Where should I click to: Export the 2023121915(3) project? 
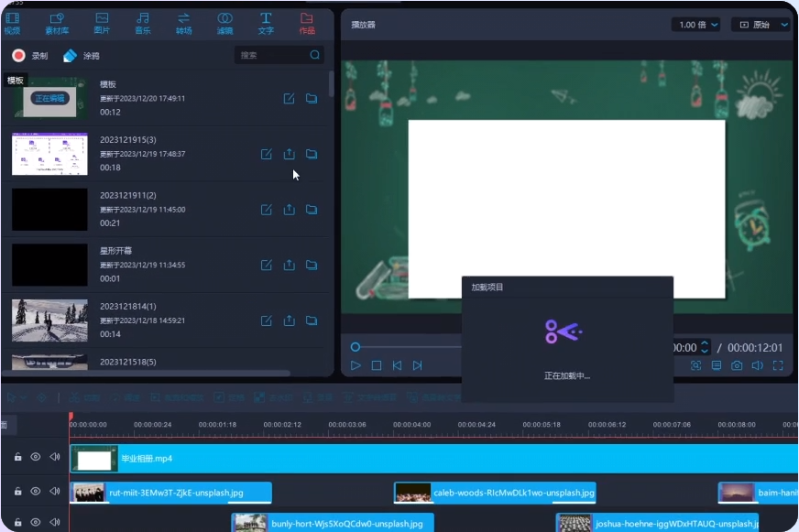tap(289, 154)
